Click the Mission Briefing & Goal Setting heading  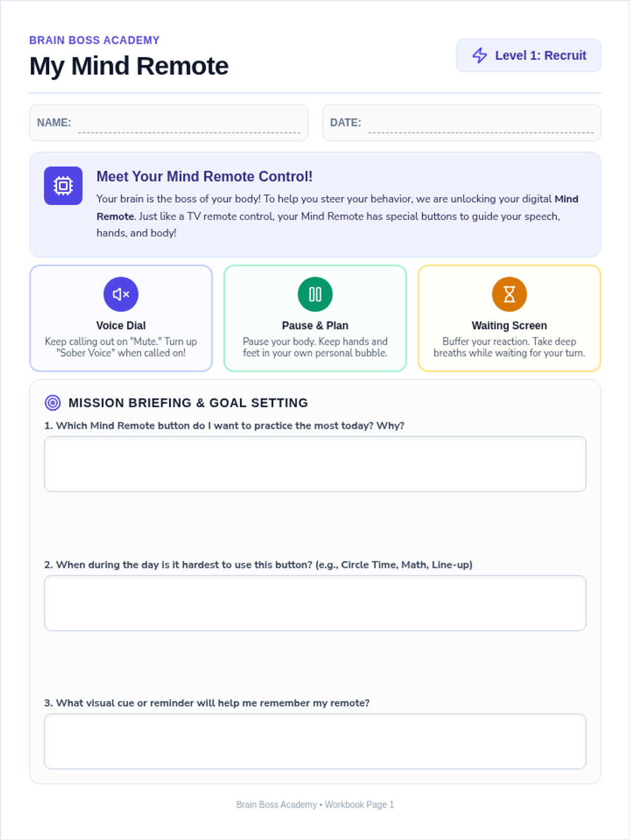point(188,403)
